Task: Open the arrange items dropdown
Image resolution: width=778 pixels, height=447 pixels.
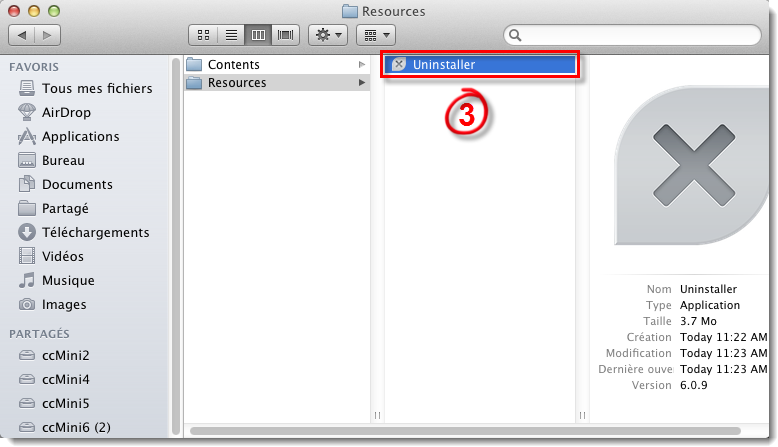Action: 376,35
